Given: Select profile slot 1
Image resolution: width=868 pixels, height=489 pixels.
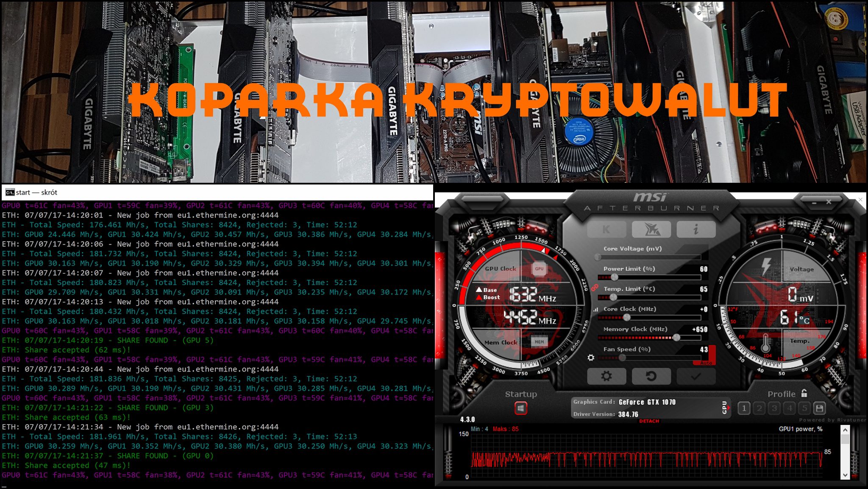Looking at the screenshot, I should click(744, 408).
